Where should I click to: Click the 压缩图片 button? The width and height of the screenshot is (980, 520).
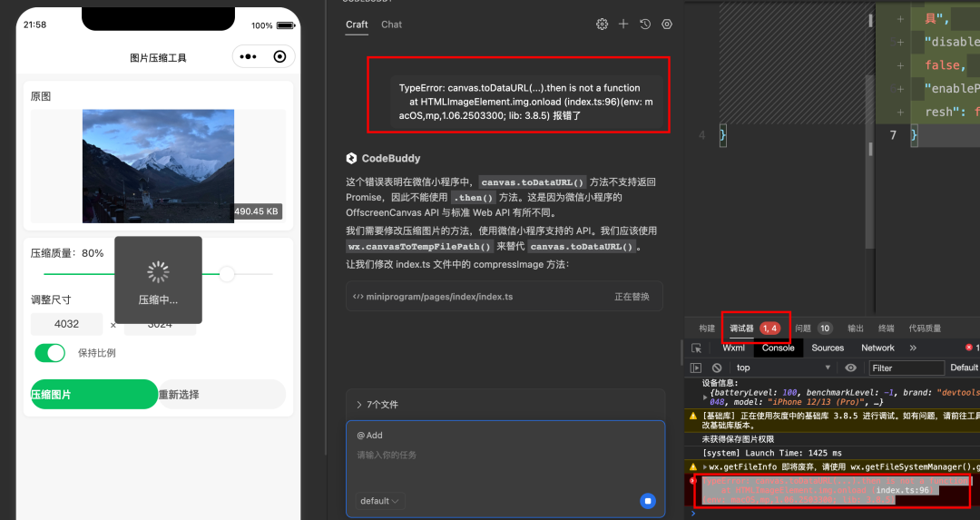click(x=94, y=395)
